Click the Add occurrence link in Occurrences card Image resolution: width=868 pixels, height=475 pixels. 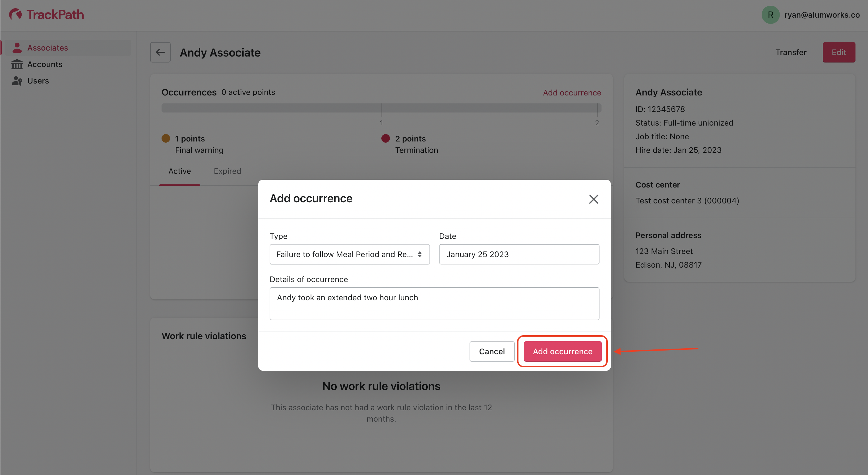pos(572,93)
